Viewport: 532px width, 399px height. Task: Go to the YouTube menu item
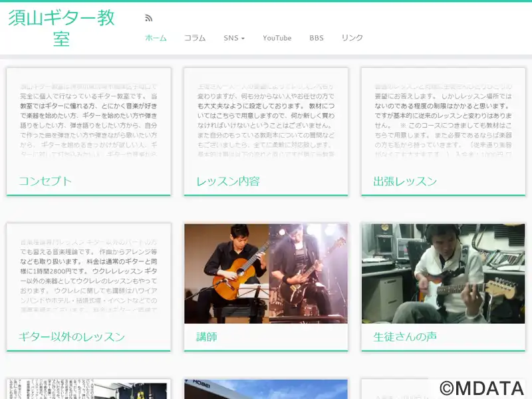pos(277,38)
